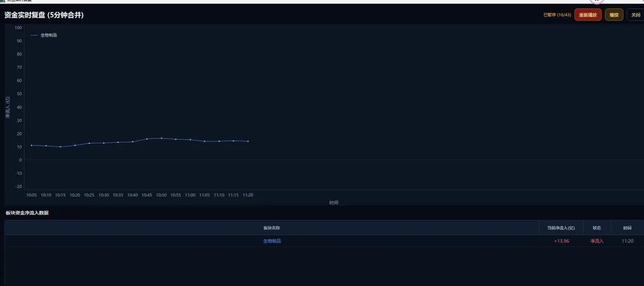The height and width of the screenshot is (286, 644).
Task: Toggle the 生物制品 legend entry in chart
Action: (44, 35)
